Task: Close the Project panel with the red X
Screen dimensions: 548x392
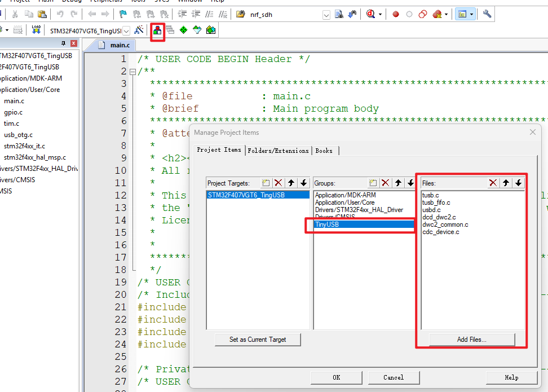Action: pyautogui.click(x=74, y=43)
